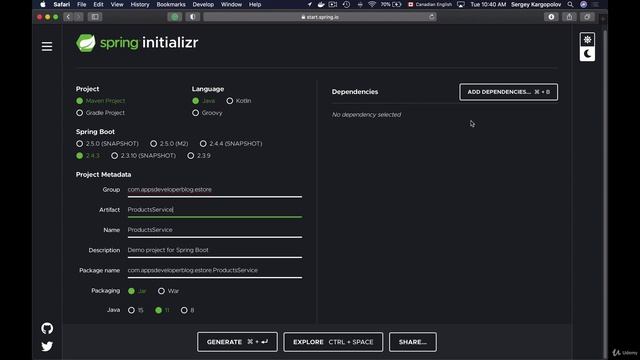Open the Safari share button
Image resolution: width=640 pixels, height=360 pixels.
569,17
